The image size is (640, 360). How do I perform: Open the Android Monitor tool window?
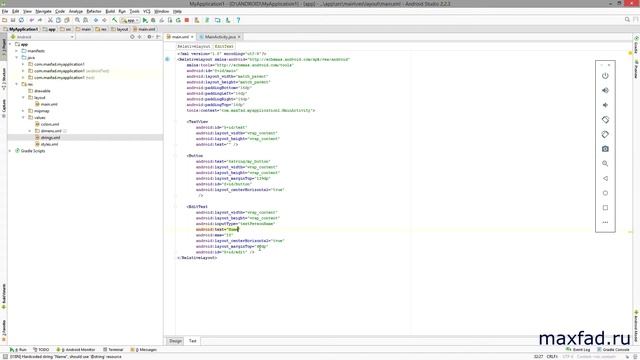(x=76, y=350)
